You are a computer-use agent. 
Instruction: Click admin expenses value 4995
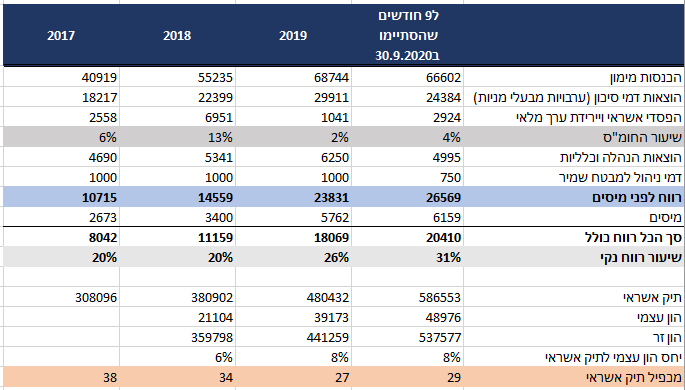(x=447, y=158)
